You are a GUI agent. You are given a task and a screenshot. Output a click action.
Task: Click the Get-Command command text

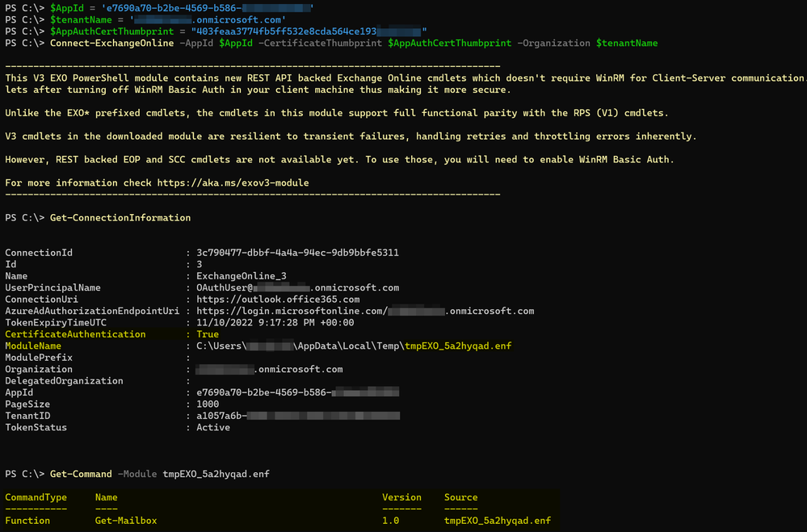click(x=81, y=474)
